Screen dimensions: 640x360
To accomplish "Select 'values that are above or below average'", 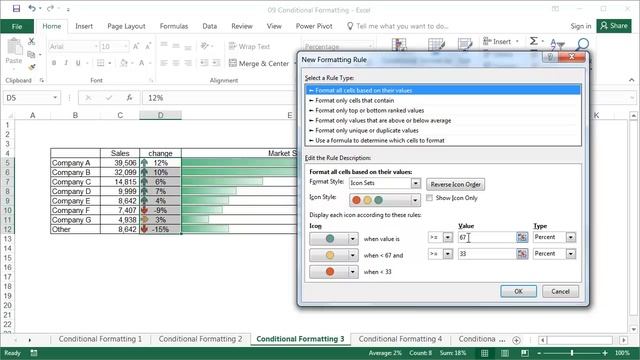I will (443, 120).
